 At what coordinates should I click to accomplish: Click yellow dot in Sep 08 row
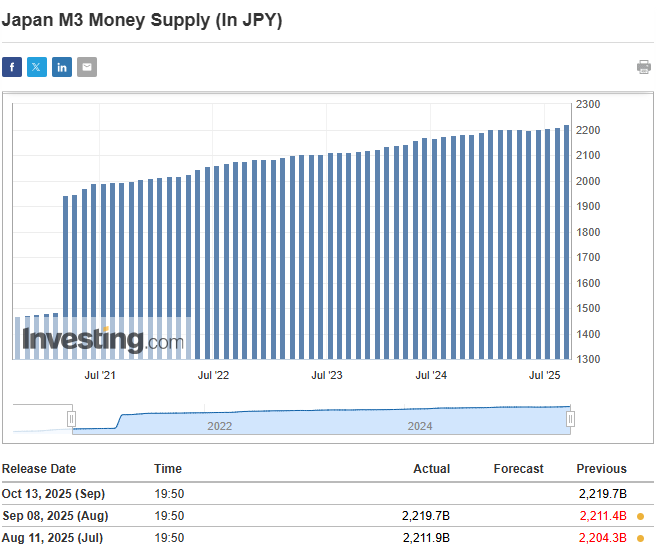(640, 516)
